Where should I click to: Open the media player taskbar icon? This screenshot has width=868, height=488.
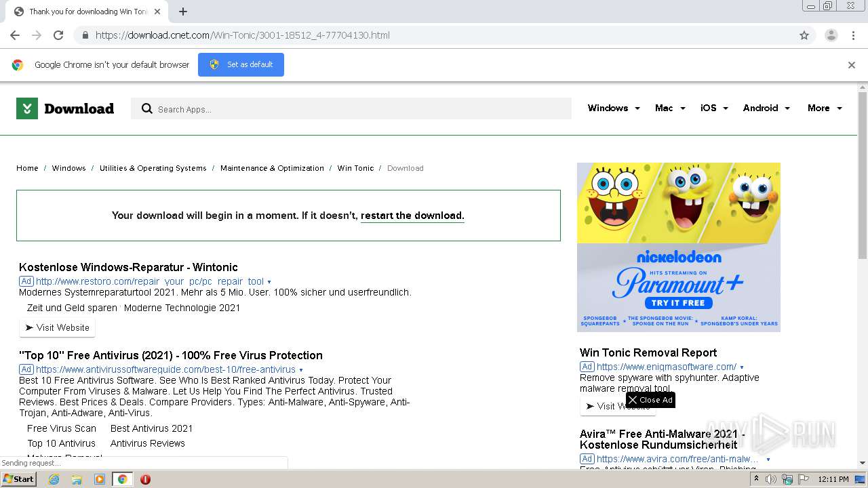click(x=100, y=479)
